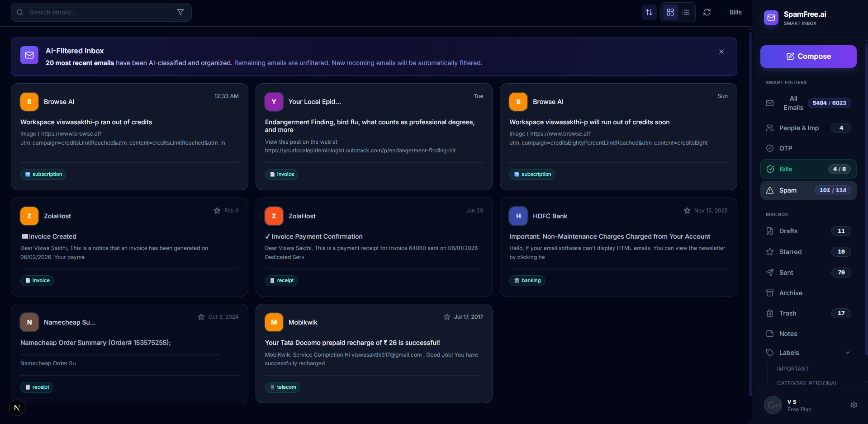Open the Spam folder

[787, 190]
